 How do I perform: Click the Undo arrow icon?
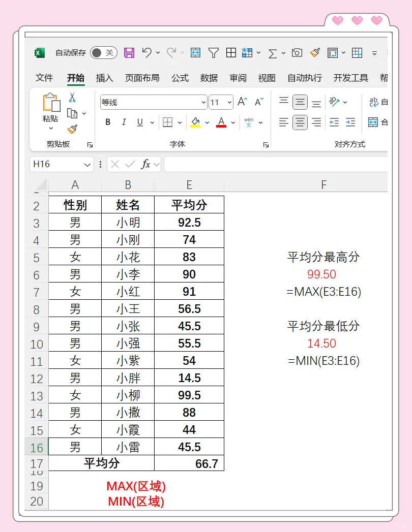pos(147,52)
